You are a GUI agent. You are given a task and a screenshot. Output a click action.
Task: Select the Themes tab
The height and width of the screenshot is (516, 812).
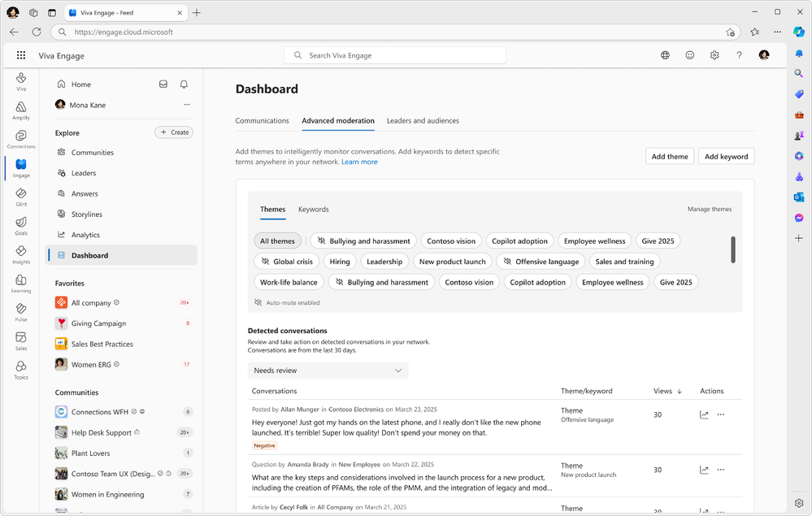click(x=273, y=209)
